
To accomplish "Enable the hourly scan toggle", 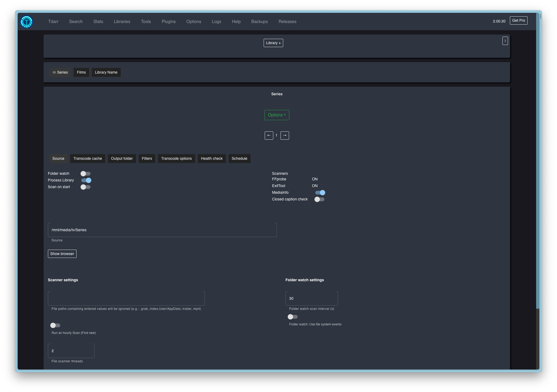I will coord(55,325).
